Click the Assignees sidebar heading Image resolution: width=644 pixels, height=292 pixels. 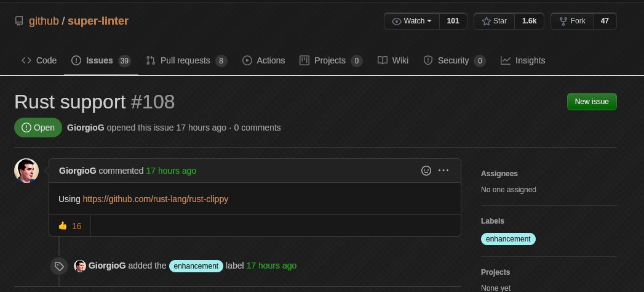click(499, 174)
